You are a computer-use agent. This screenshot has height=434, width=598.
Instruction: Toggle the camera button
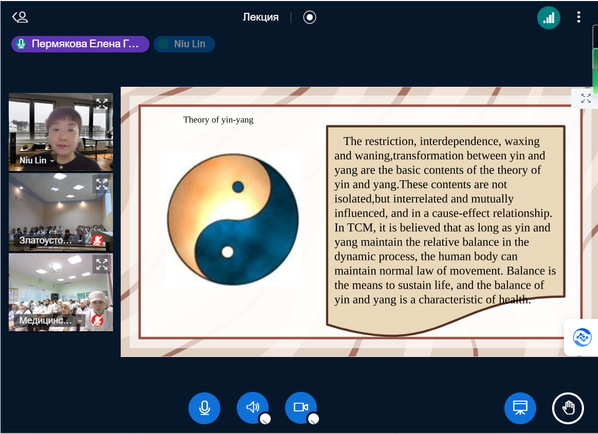(x=301, y=408)
